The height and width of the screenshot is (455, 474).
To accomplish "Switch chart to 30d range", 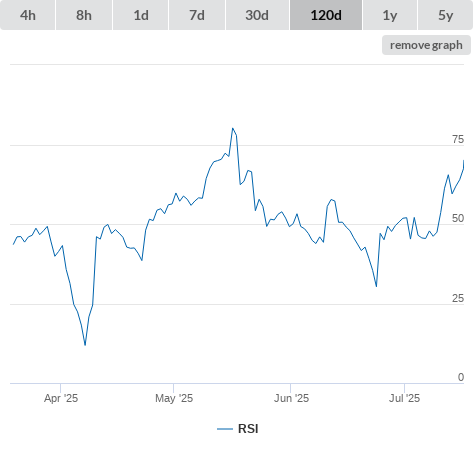I will coord(257,15).
